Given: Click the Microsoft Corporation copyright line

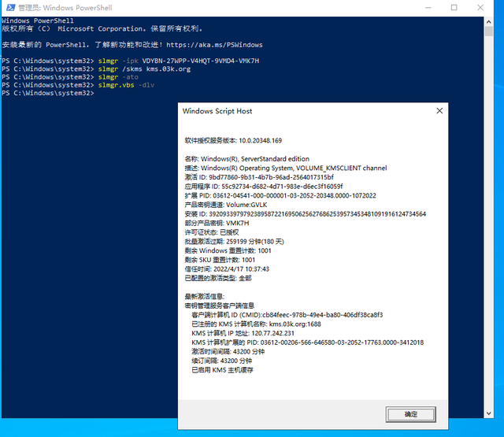Looking at the screenshot, I should [102, 28].
